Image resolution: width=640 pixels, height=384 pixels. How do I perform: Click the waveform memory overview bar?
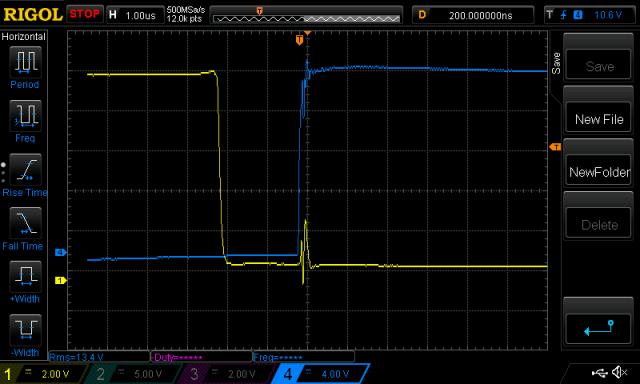click(x=307, y=16)
